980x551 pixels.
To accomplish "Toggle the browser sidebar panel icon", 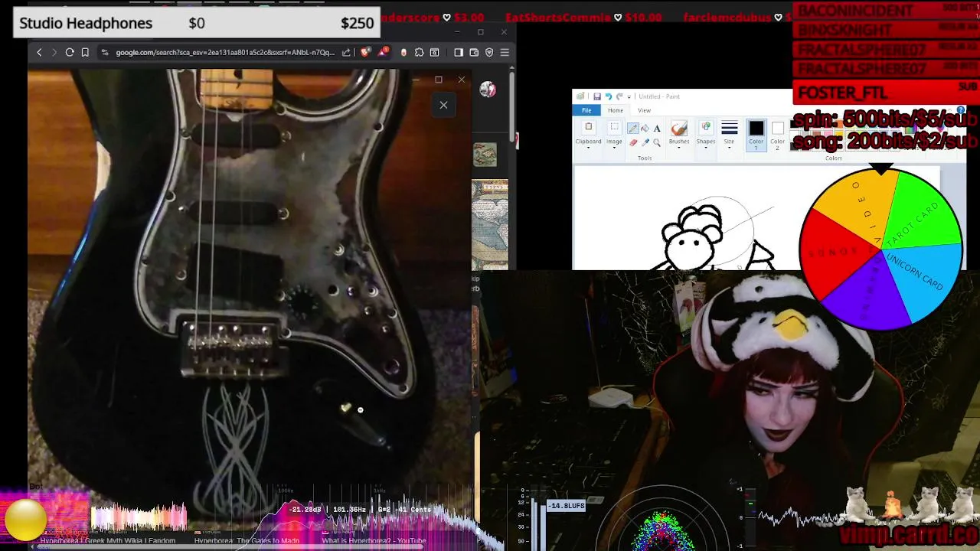I will tap(459, 52).
